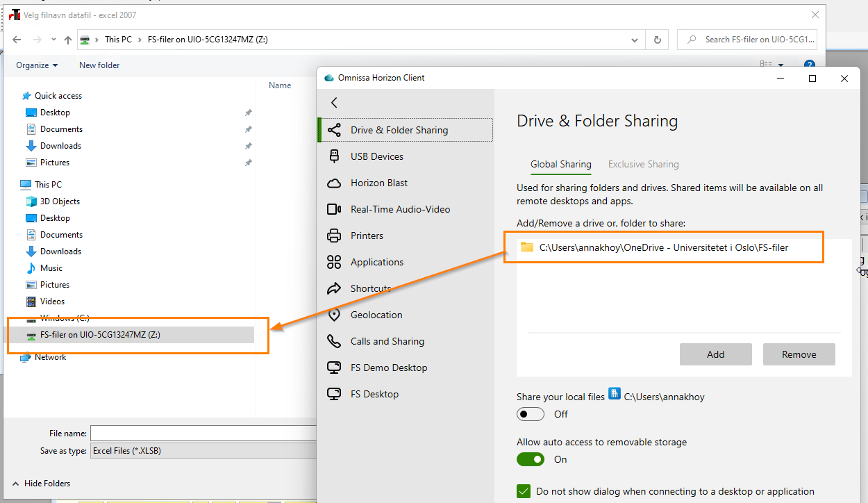Open Drive & Folder Sharing settings
The image size is (868, 503).
[x=406, y=130]
